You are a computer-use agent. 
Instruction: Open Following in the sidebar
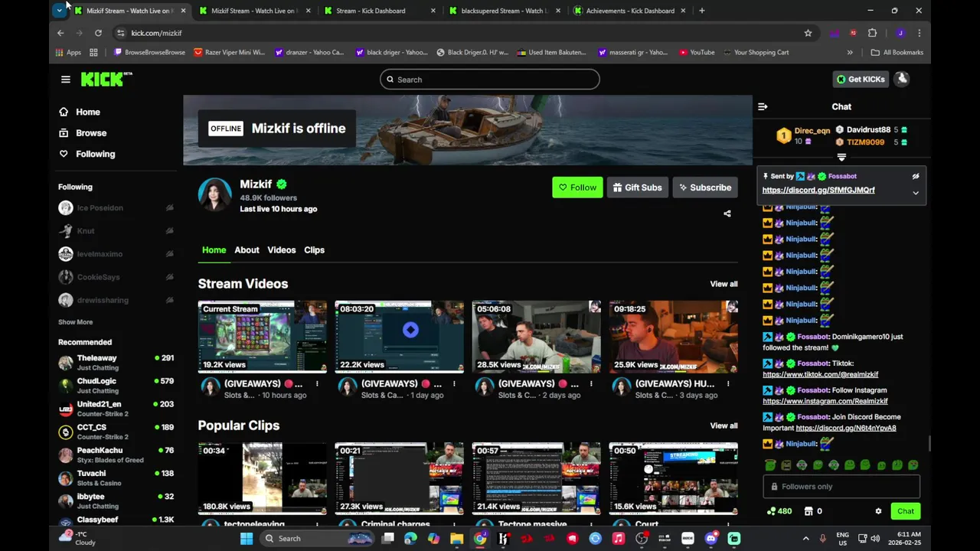(x=95, y=154)
